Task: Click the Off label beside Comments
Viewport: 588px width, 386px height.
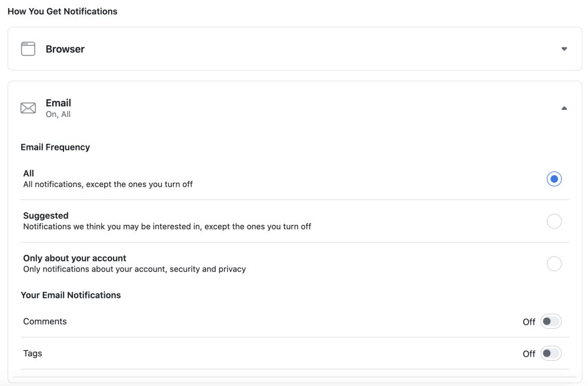Action: click(529, 322)
